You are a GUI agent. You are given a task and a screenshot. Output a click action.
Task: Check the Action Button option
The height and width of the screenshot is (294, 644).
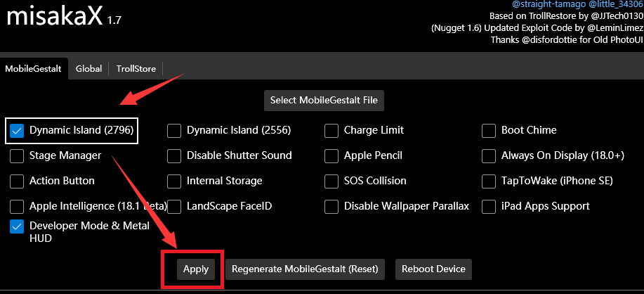point(18,181)
